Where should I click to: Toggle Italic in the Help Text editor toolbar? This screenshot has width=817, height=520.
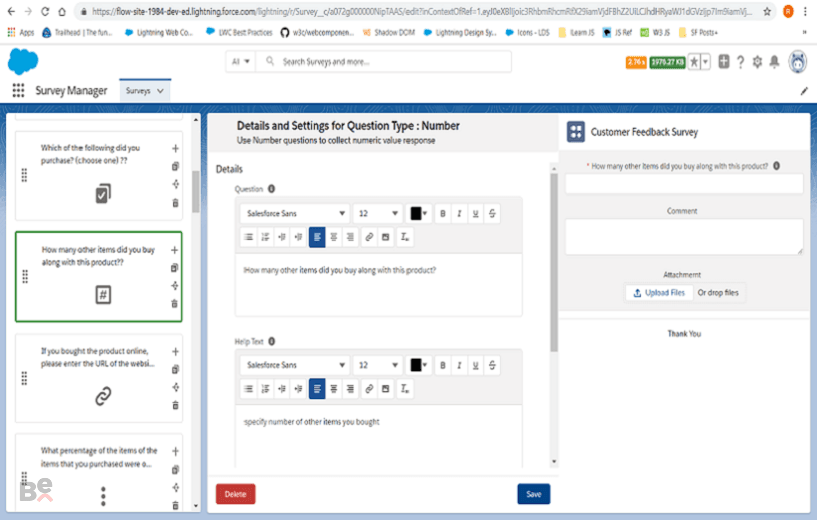point(459,365)
